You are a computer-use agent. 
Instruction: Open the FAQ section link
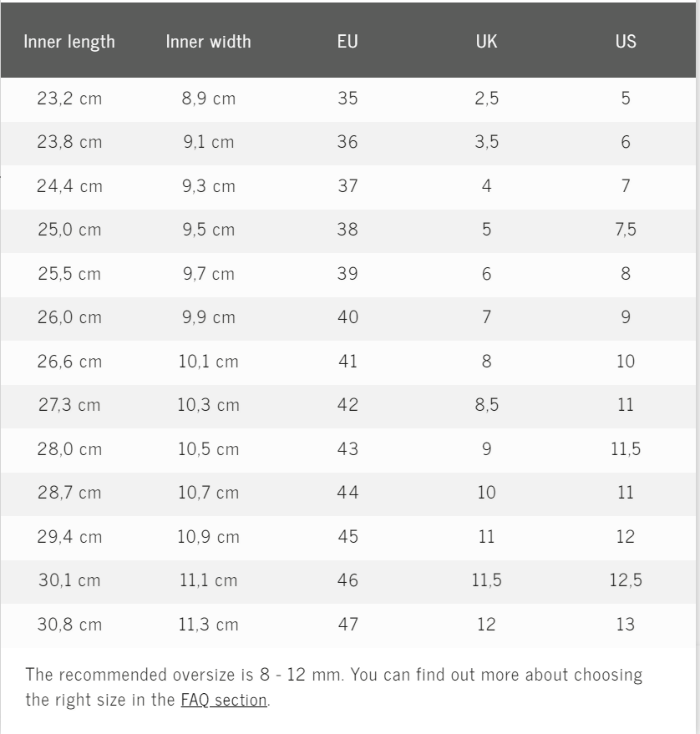click(x=224, y=700)
